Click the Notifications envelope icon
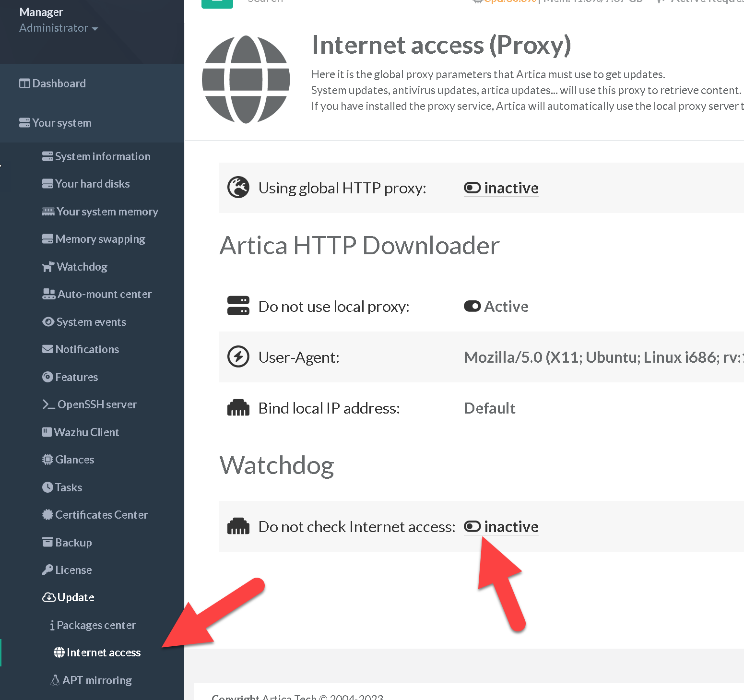 (47, 349)
